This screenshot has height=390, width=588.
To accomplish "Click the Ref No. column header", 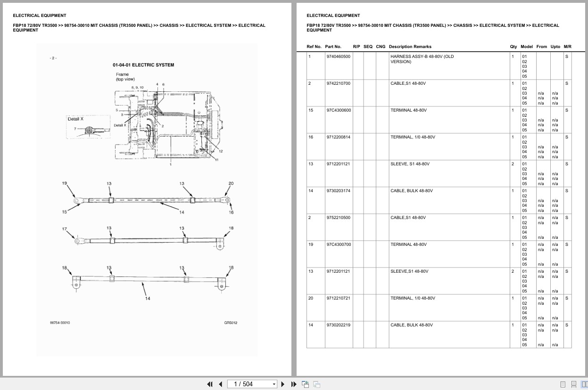I will (314, 47).
